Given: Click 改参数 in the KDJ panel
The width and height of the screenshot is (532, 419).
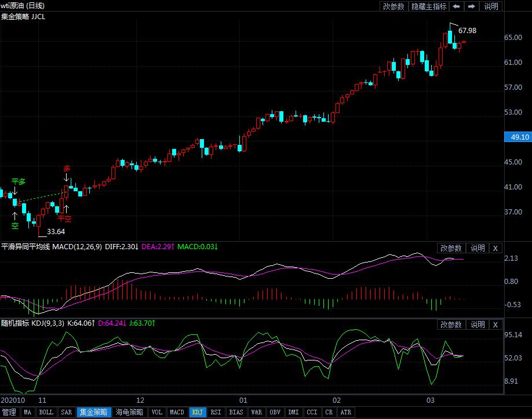Looking at the screenshot, I should (x=451, y=325).
